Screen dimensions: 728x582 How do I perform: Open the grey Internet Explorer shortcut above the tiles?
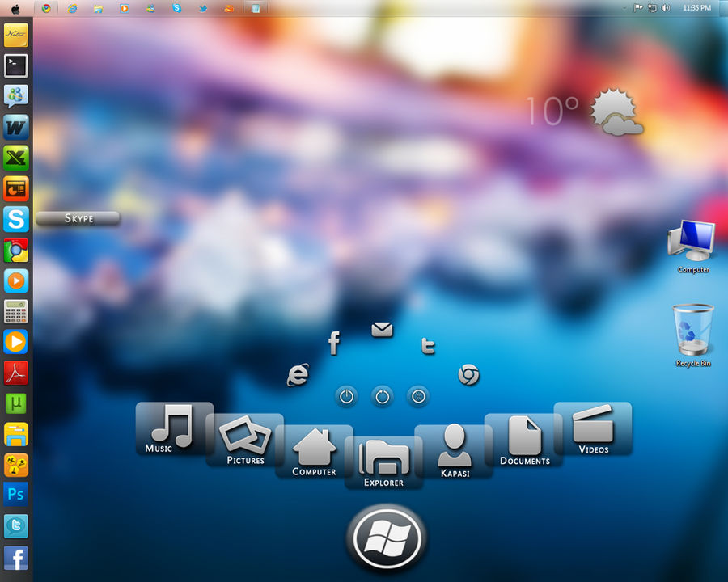pos(298,375)
